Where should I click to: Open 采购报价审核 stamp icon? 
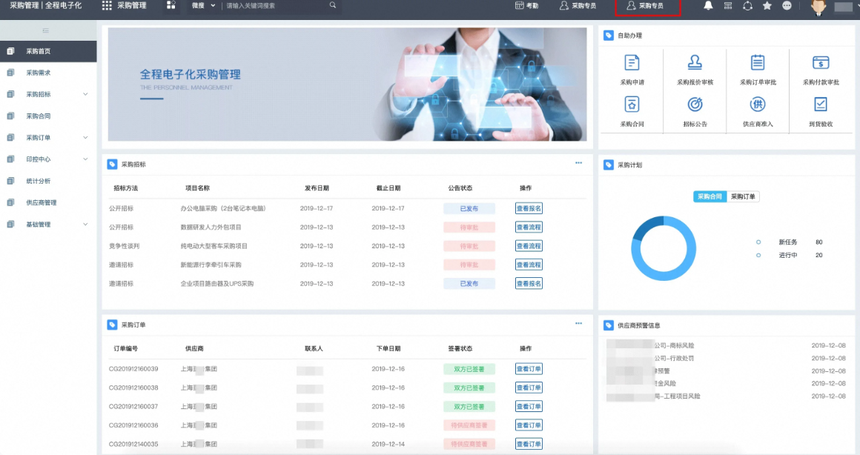[x=695, y=62]
